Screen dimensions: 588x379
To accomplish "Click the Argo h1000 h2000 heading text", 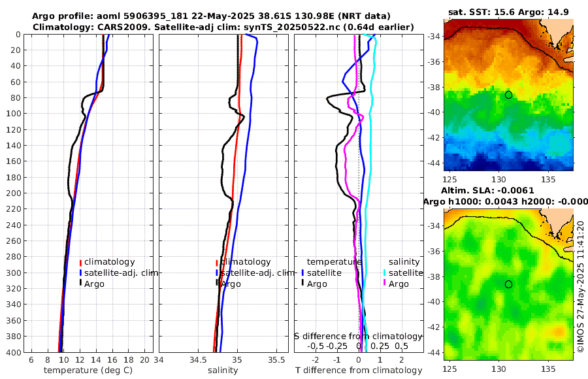I will click(x=506, y=201).
